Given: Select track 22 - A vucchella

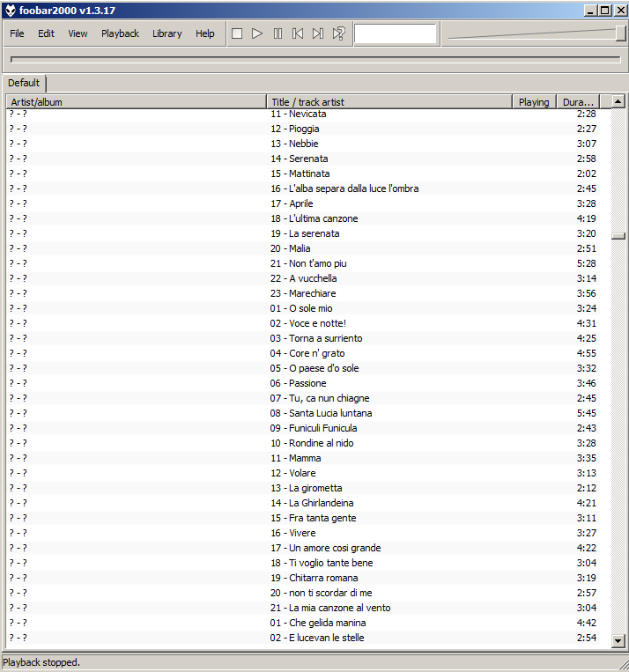Looking at the screenshot, I should pos(303,278).
